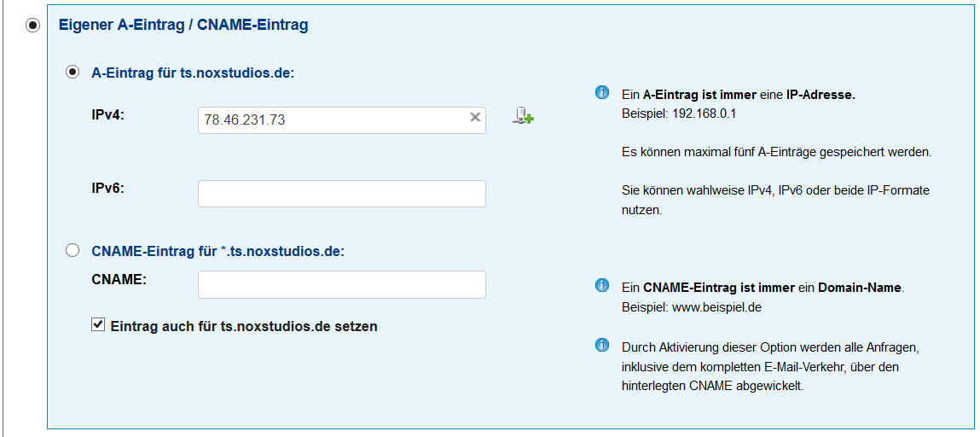The width and height of the screenshot is (980, 437).
Task: Click the 'IPv6:' field label
Action: click(107, 188)
